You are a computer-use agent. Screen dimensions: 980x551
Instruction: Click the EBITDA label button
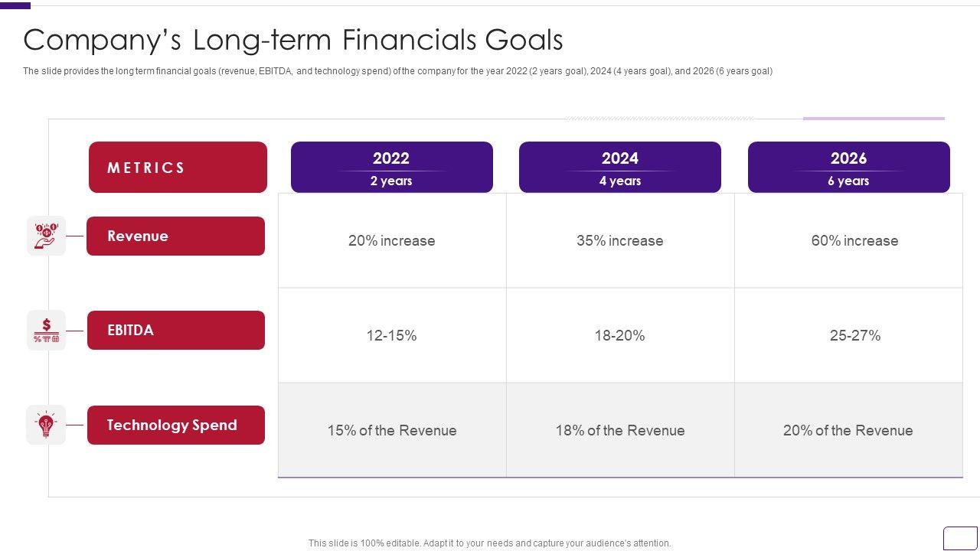tap(175, 331)
